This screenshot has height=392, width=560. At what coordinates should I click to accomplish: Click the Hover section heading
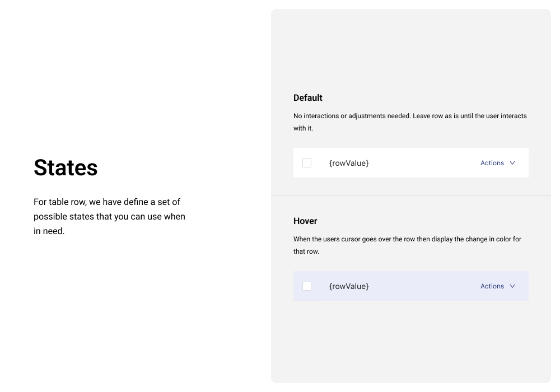point(305,221)
